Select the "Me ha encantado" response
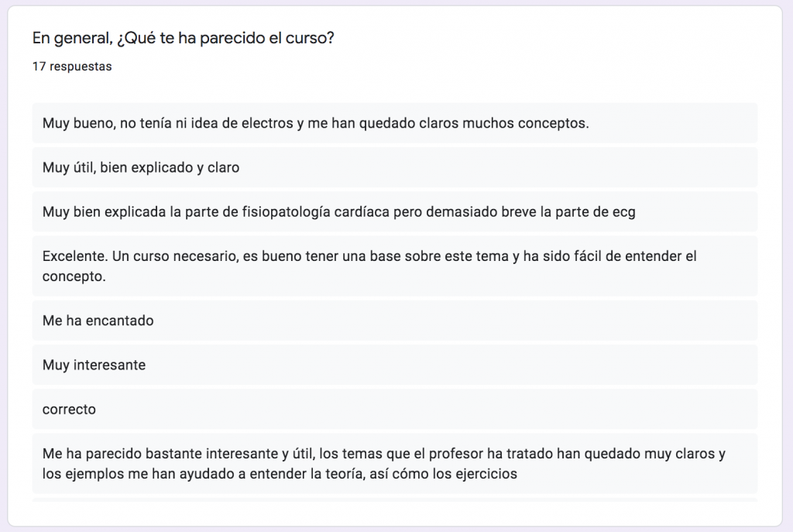The image size is (793, 532). tap(394, 321)
